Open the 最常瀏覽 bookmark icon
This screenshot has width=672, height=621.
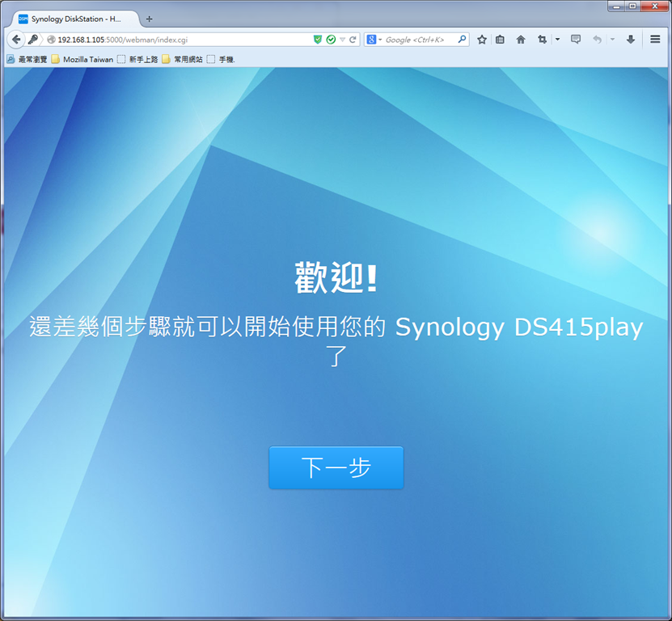coord(11,59)
